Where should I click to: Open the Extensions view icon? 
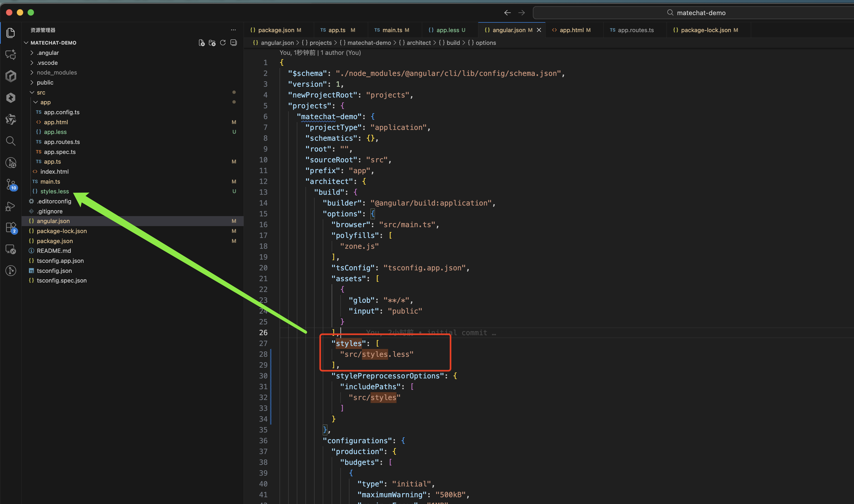(11, 227)
